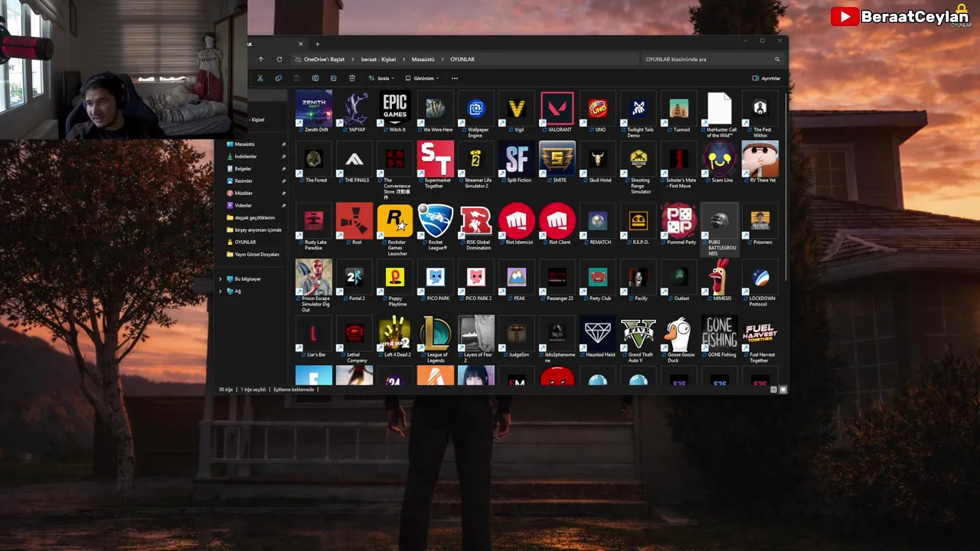Toggle the Ayrıntılar details pane
Viewport: 980px width, 551px height.
[766, 78]
